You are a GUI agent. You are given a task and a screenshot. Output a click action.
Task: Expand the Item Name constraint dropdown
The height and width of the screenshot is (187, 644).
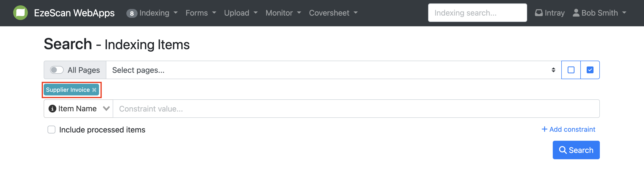click(106, 109)
